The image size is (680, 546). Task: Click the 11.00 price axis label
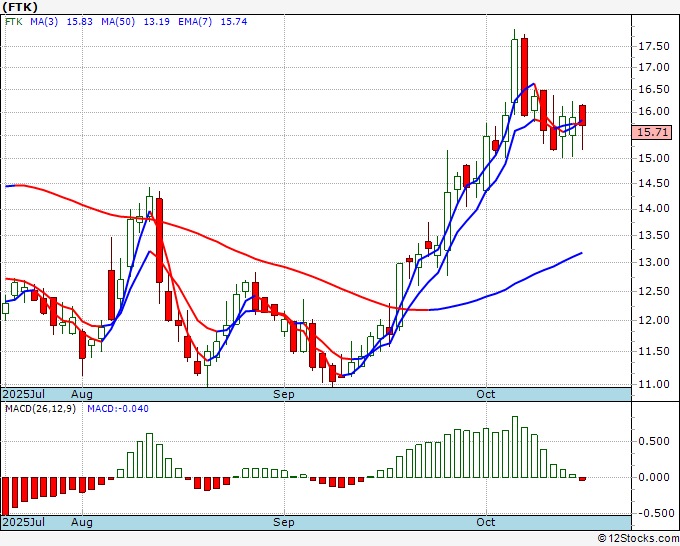pos(654,384)
